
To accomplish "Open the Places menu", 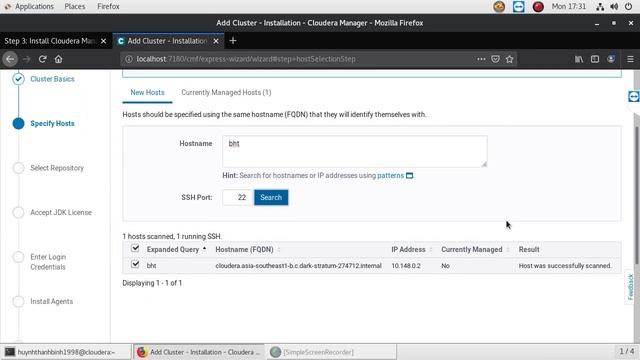I will click(x=75, y=7).
